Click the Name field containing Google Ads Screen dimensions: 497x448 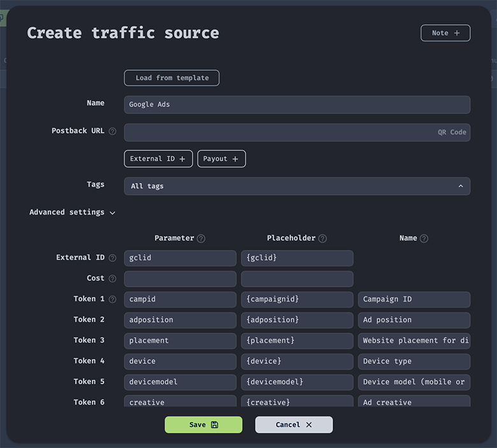click(x=297, y=105)
